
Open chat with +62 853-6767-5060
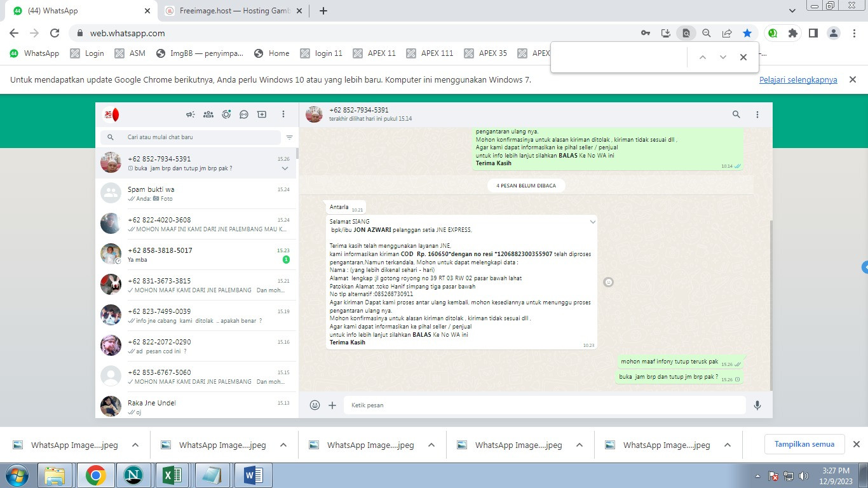(196, 377)
